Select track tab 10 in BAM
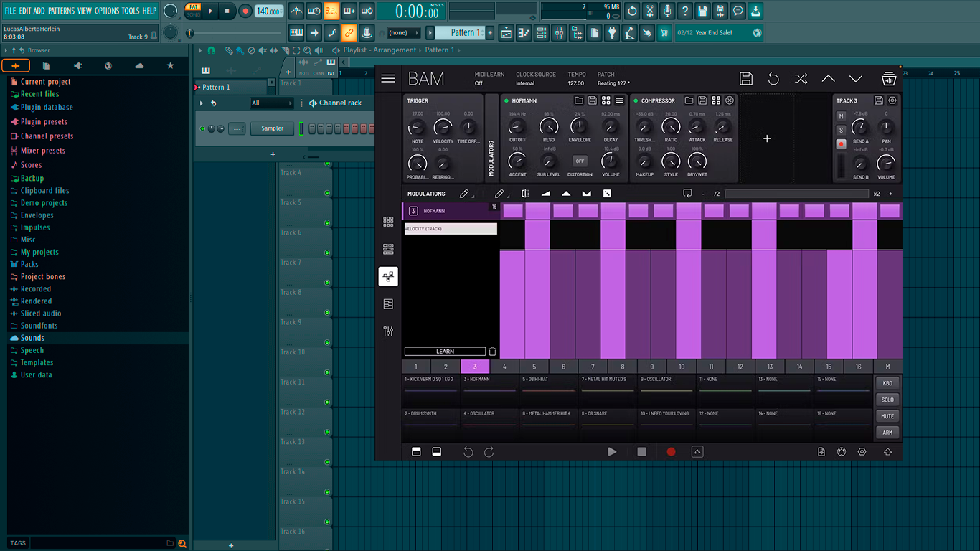 682,367
